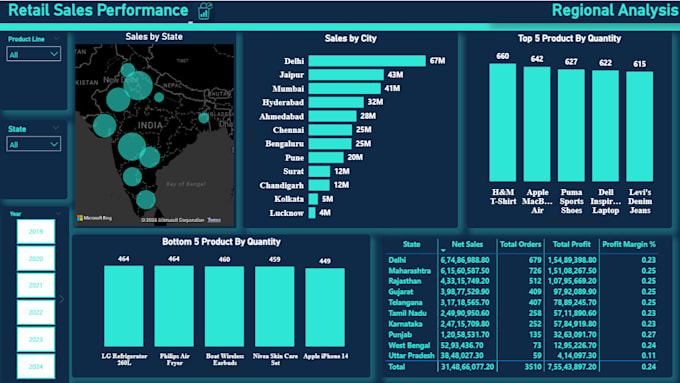Click the sort arrow under Net Sales
Screen dimensions: 680x383
[443, 251]
